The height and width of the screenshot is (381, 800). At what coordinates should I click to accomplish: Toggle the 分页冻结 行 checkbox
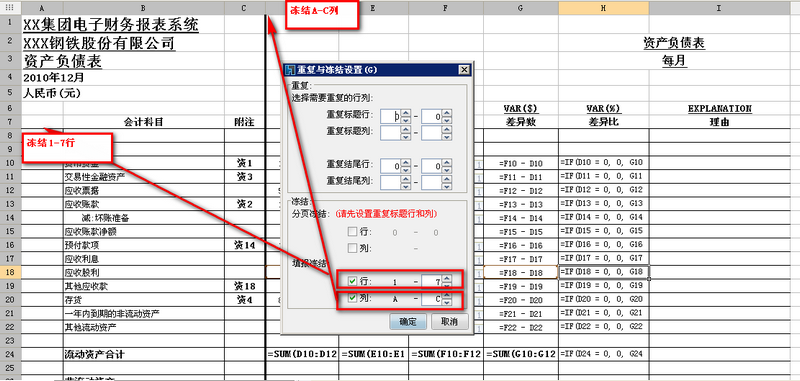tap(352, 232)
